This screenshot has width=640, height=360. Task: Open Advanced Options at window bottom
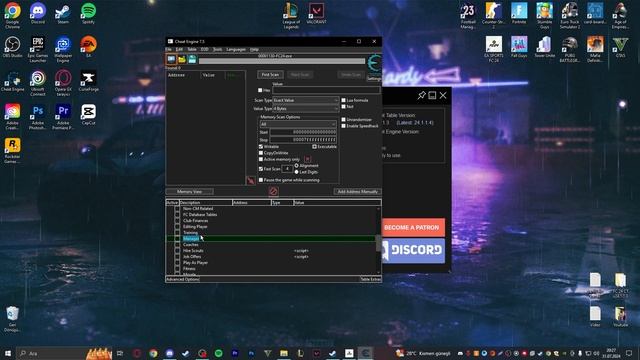[x=183, y=280]
